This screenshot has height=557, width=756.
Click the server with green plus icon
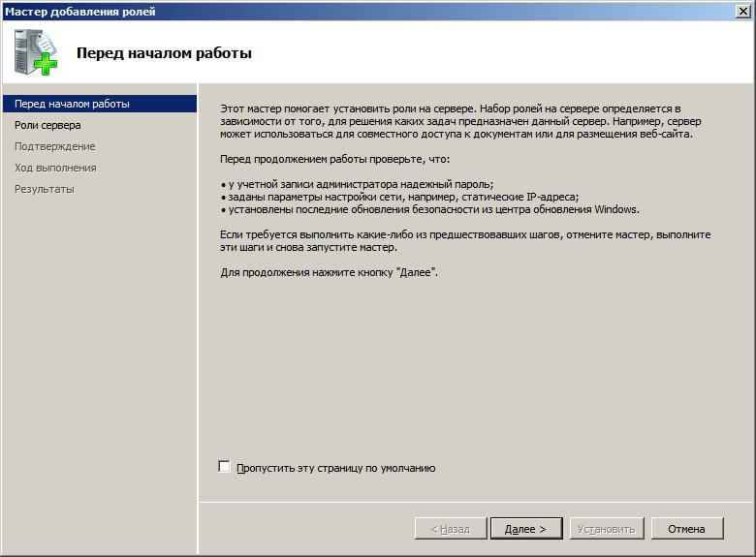tap(36, 52)
